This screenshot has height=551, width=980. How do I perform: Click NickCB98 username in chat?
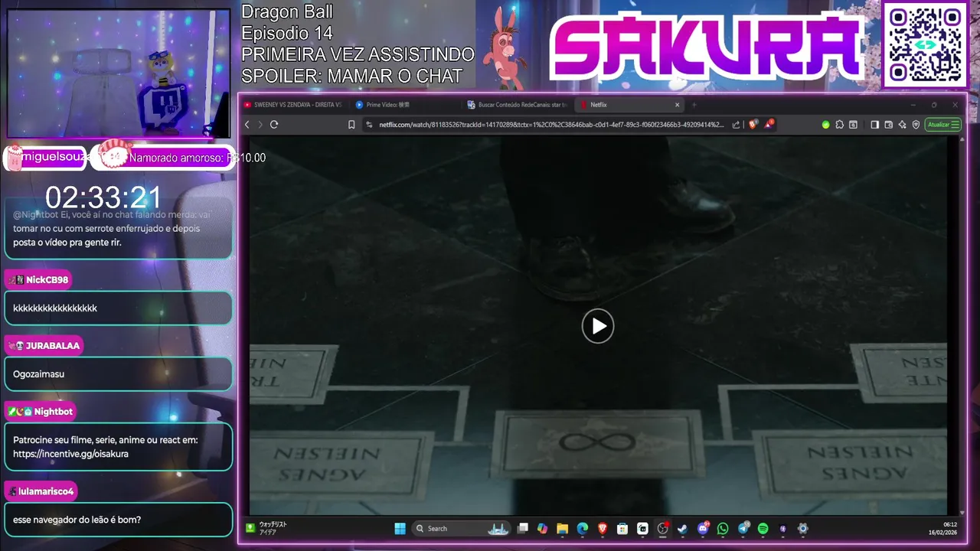pyautogui.click(x=47, y=280)
